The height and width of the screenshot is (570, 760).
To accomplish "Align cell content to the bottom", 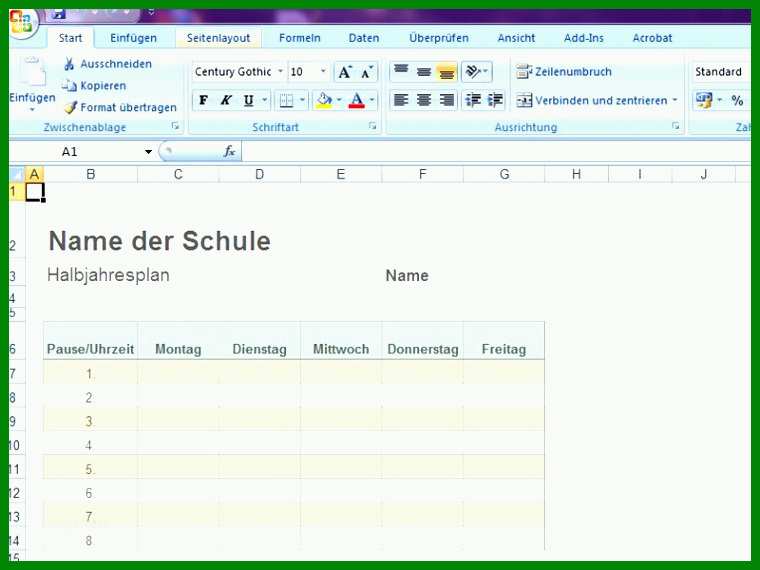I will 446,72.
